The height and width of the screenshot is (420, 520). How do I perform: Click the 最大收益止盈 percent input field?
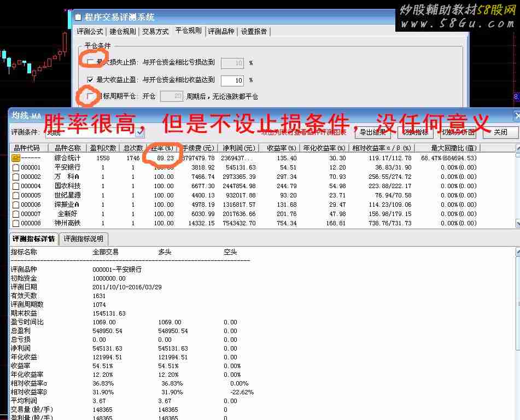232,80
